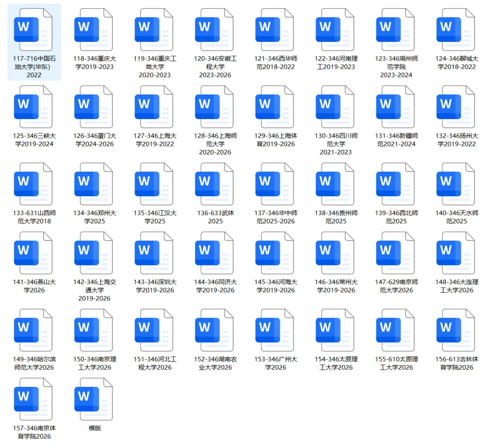Select the 130-346四川师范大学2021-2023 file icon
This screenshot has width=489, height=448.
335,107
